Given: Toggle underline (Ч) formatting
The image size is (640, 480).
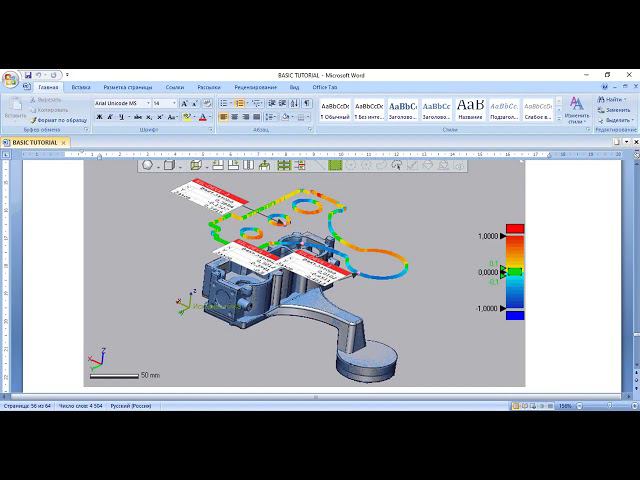Looking at the screenshot, I should tap(121, 117).
